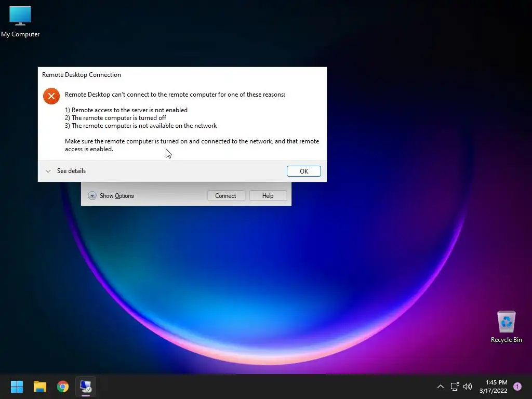Open the Recycle Bin icon
Image resolution: width=532 pixels, height=399 pixels.
click(506, 327)
